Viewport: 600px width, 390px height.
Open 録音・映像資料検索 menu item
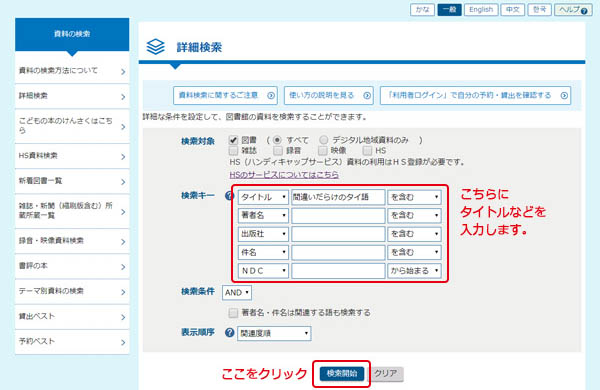pos(72,241)
